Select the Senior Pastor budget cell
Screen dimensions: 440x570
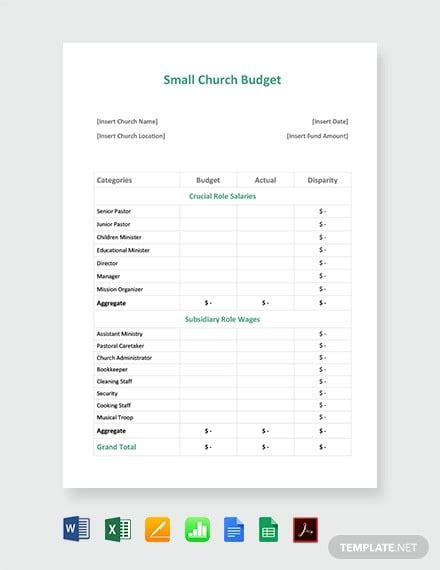(208, 211)
